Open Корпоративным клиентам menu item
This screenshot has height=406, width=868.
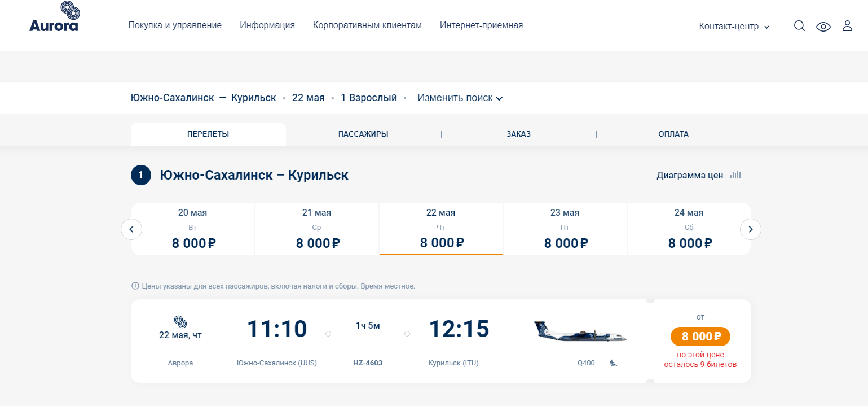[367, 25]
